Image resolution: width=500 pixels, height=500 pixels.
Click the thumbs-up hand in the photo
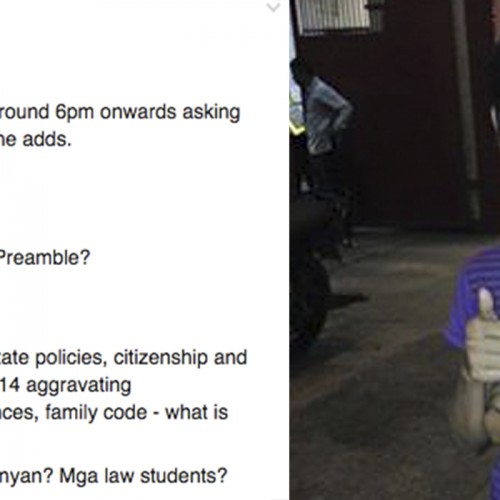point(483,335)
